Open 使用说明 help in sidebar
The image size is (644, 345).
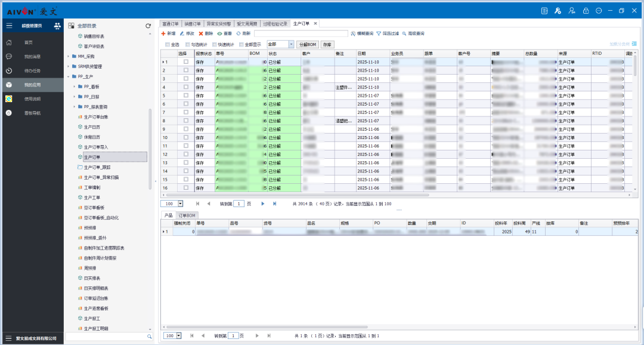click(x=32, y=98)
